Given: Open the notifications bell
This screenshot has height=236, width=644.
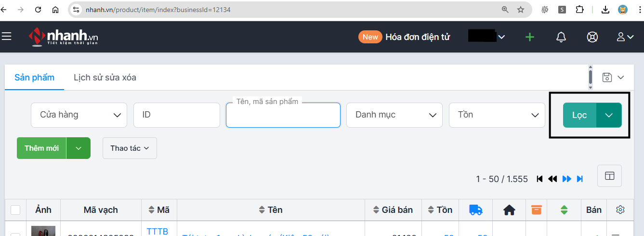Looking at the screenshot, I should (x=561, y=37).
